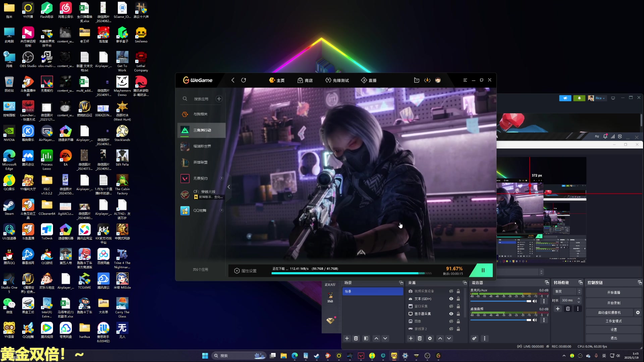Show 视频采集设备 source visibility
Image resolution: width=644 pixels, height=362 pixels.
(x=451, y=291)
